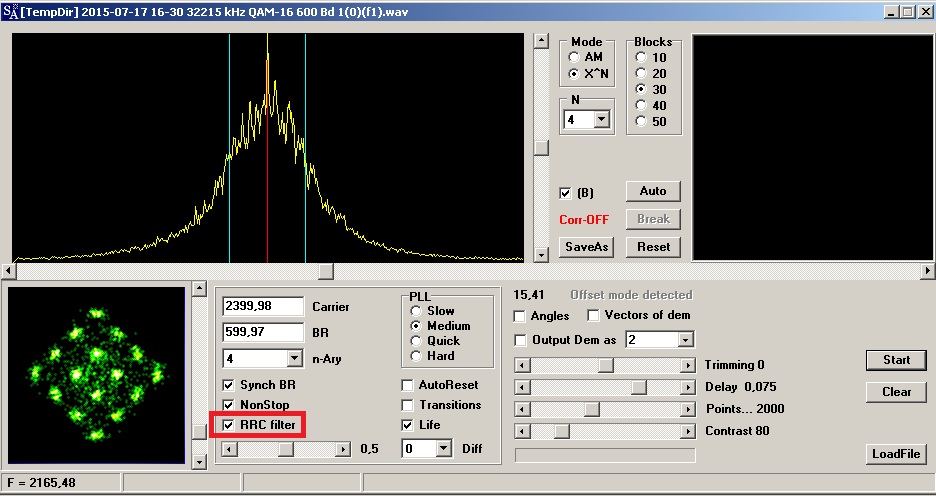Choose the Hard PLL option
This screenshot has height=496, width=936.
[x=416, y=356]
